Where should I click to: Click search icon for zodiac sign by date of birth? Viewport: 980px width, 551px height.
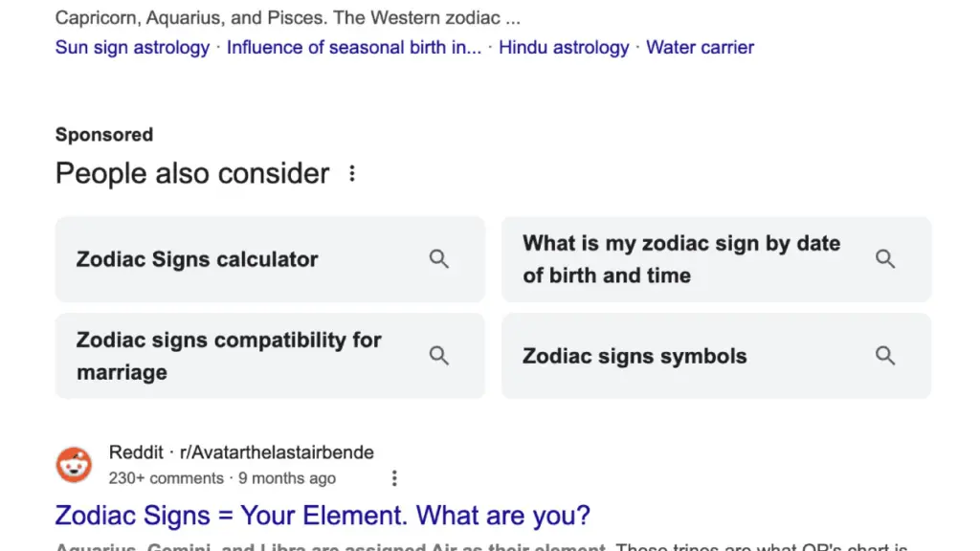coord(885,259)
